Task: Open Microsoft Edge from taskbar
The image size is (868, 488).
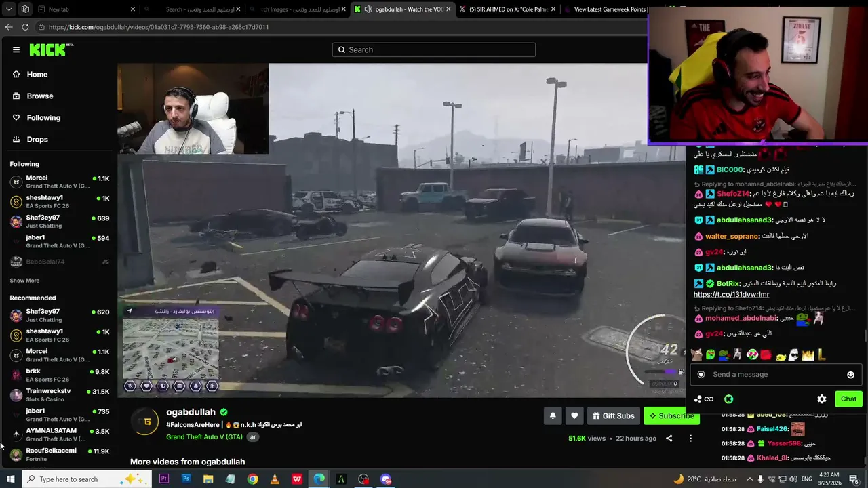Action: (319, 479)
